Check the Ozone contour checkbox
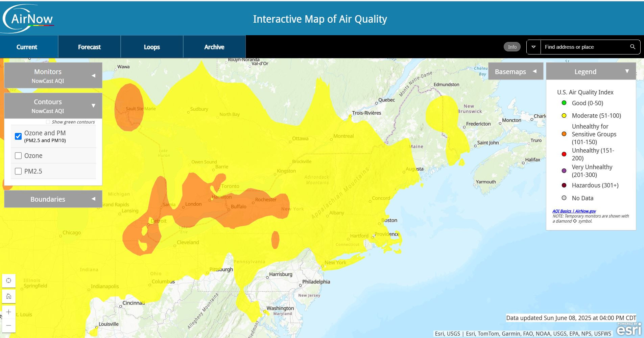644x338 pixels. (18, 156)
